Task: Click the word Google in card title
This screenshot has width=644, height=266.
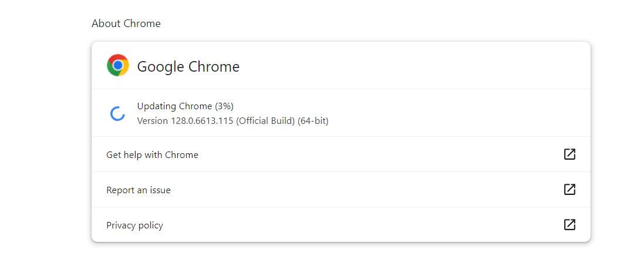Action: (x=161, y=66)
